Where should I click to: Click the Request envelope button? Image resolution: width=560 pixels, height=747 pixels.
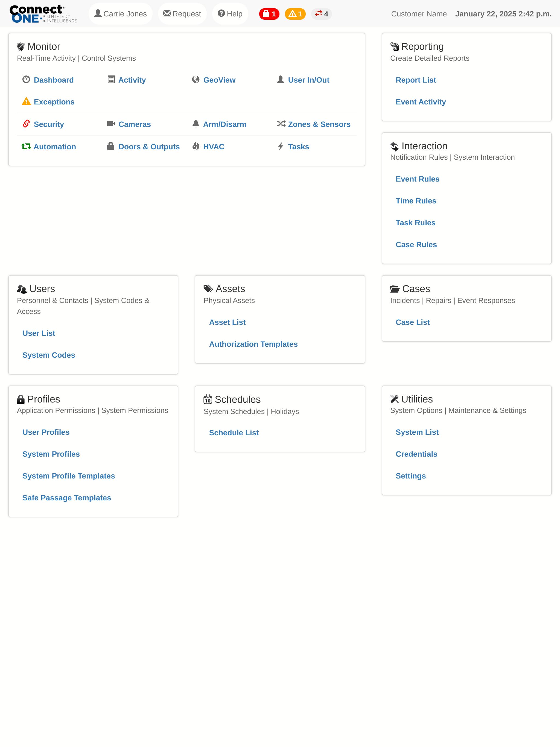click(x=182, y=14)
